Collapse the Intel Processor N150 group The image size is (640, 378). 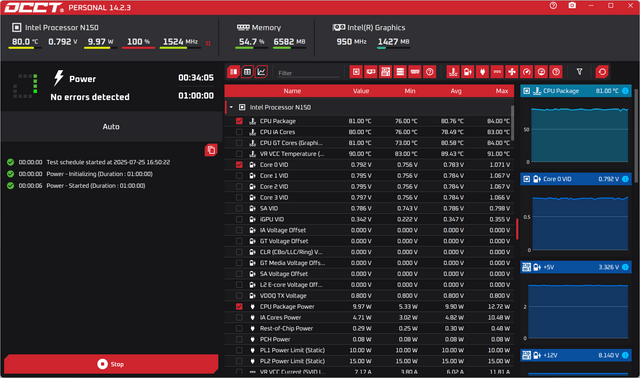coord(231,107)
